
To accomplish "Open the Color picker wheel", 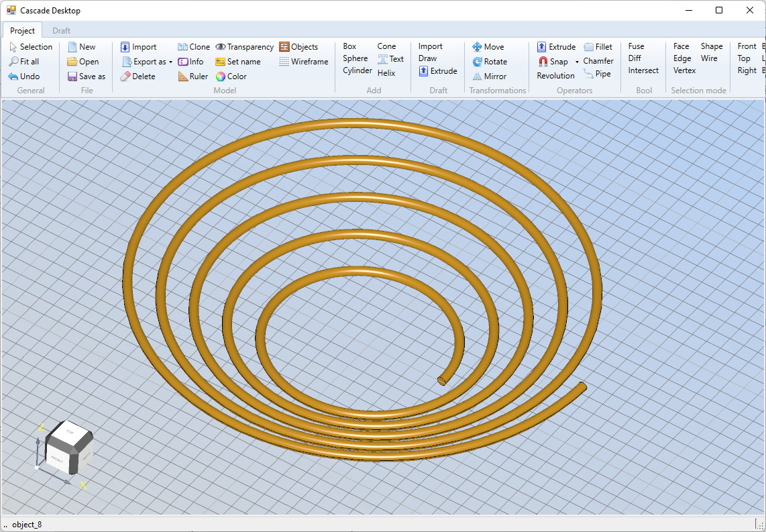I will point(220,76).
